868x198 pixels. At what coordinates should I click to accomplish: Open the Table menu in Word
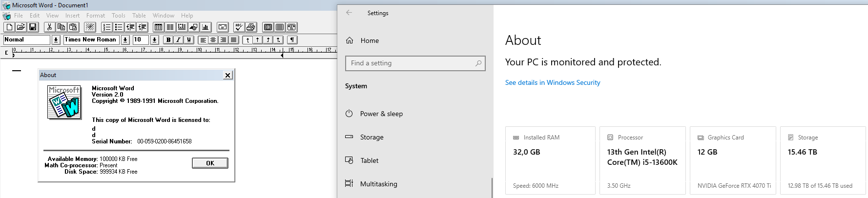[139, 16]
